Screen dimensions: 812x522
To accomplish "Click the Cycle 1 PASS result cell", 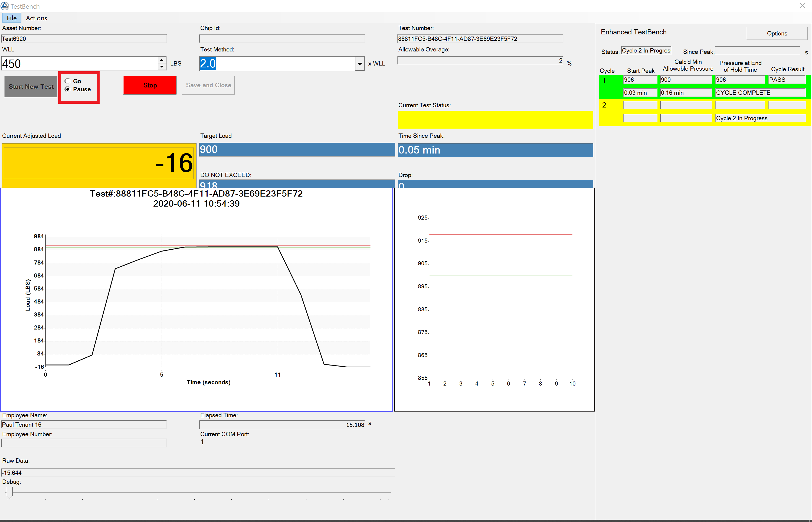I will [x=786, y=80].
